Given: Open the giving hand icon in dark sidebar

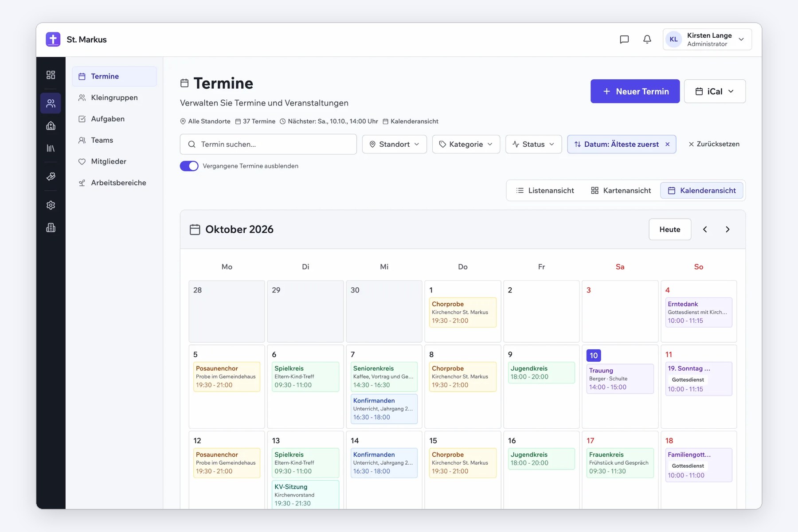Looking at the screenshot, I should 51,176.
